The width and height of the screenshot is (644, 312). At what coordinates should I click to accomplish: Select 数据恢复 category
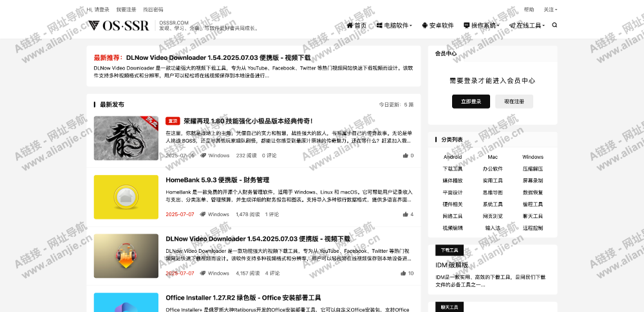pos(533,192)
